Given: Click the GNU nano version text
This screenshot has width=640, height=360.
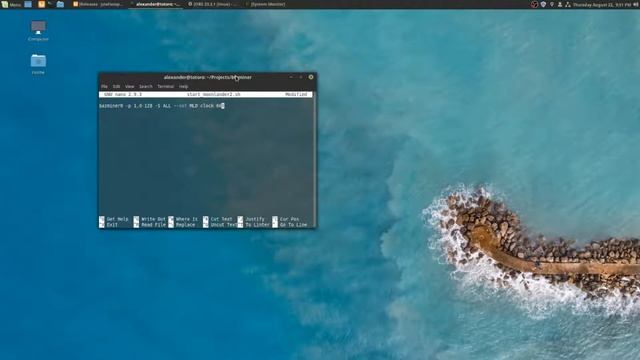Looking at the screenshot, I should [122, 94].
